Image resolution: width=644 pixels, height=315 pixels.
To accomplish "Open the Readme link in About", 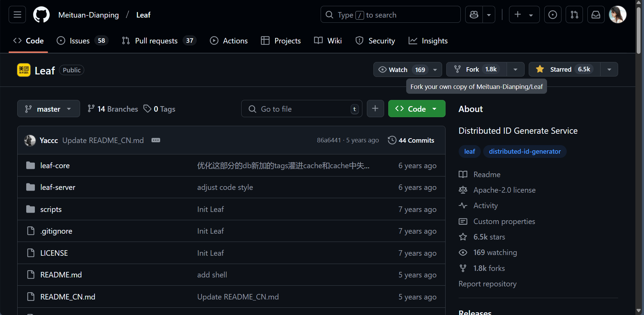I will [x=480, y=174].
